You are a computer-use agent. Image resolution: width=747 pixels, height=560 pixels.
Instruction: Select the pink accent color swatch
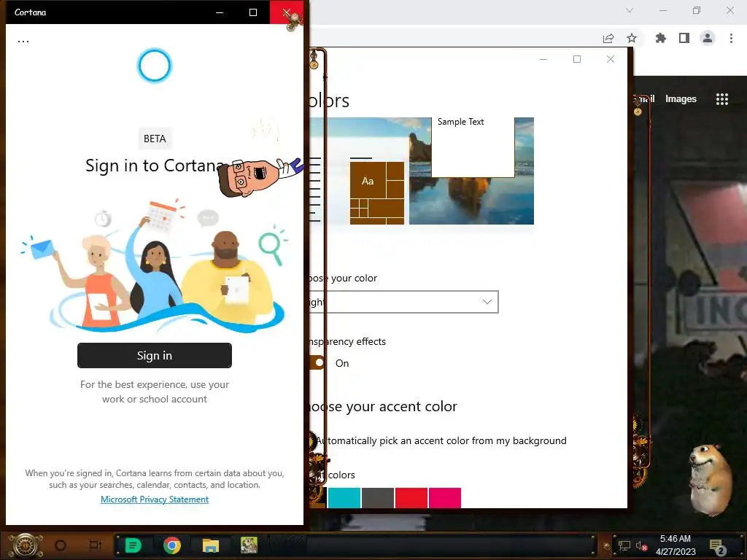tap(445, 497)
